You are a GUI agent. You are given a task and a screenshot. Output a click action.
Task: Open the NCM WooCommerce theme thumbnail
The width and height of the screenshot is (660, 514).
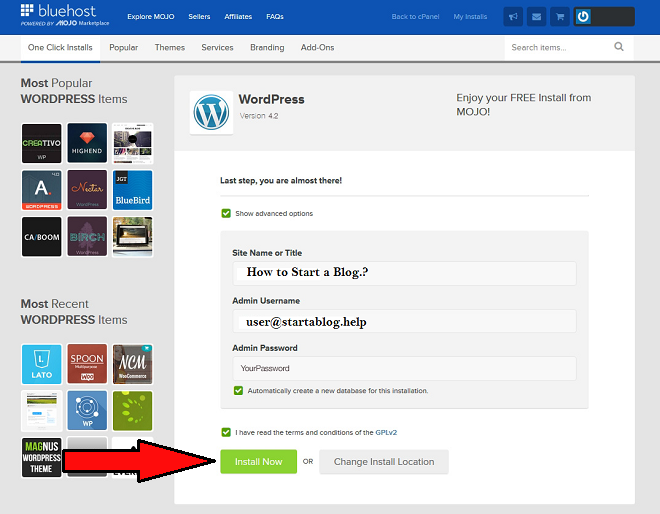133,364
